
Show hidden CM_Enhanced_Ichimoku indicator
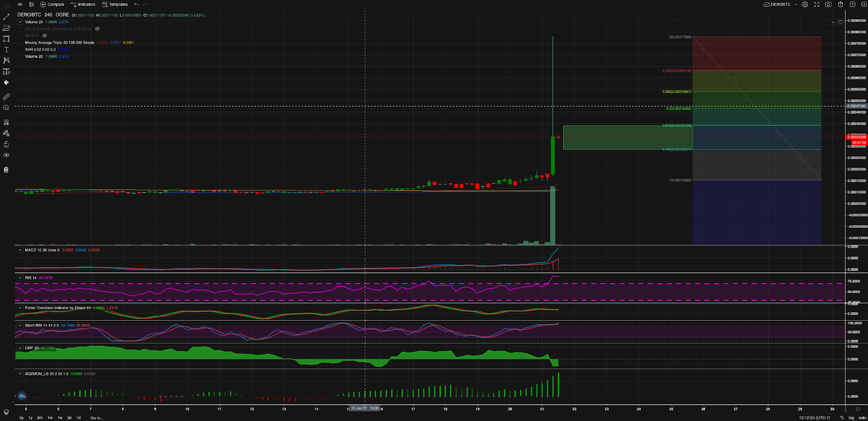tap(97, 29)
